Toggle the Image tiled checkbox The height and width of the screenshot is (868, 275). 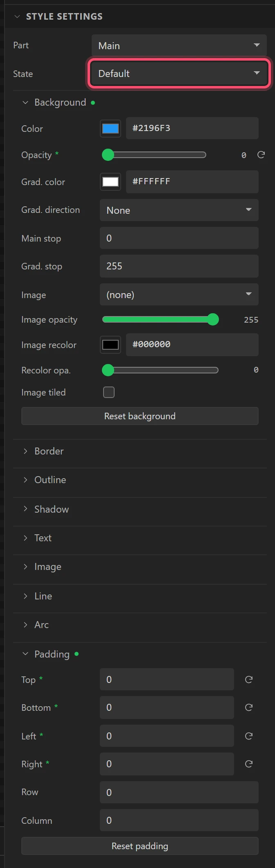[109, 392]
